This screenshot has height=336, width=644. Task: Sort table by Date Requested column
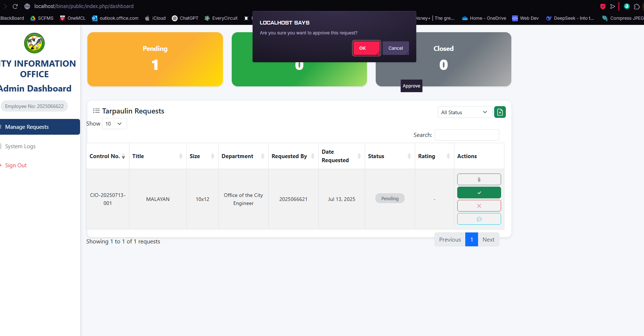[x=342, y=156]
